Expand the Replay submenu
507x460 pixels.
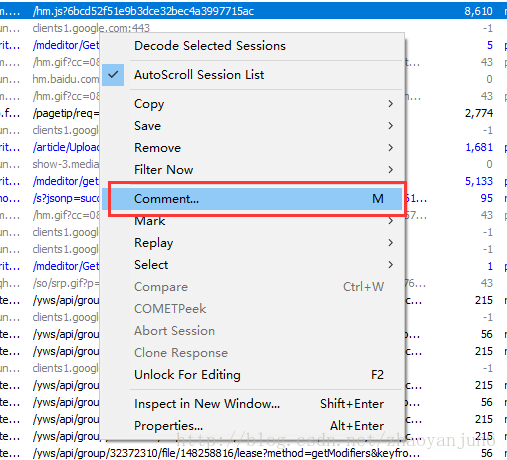coord(390,243)
